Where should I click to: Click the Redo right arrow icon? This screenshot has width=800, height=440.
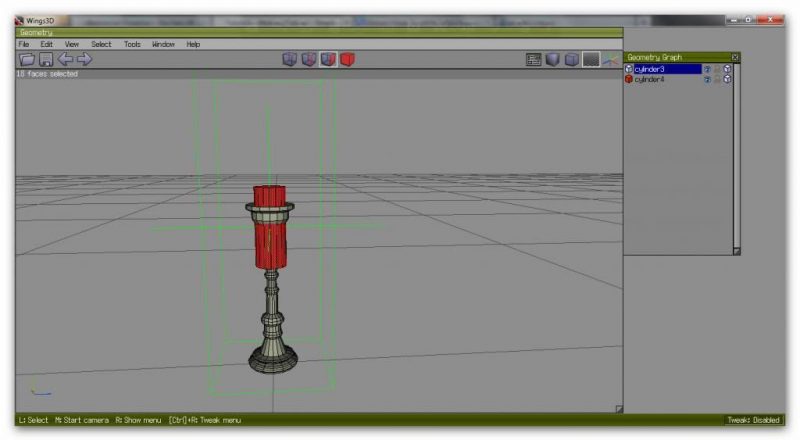[x=84, y=60]
